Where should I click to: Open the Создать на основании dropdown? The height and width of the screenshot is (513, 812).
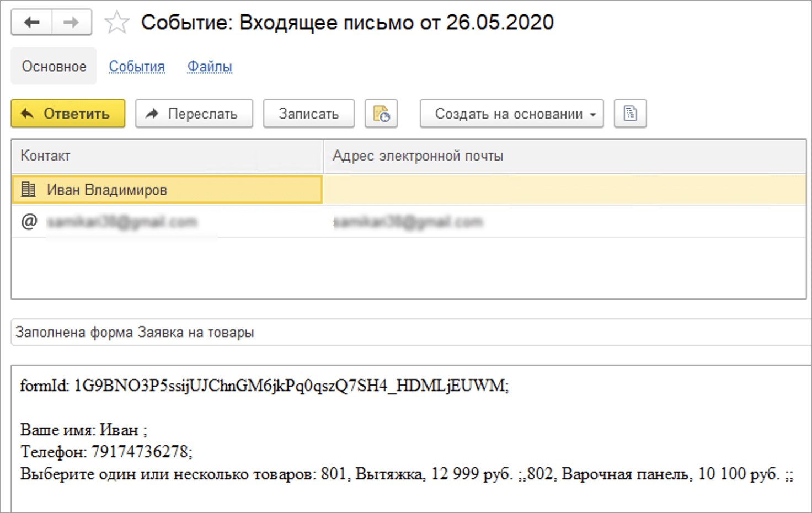point(511,114)
